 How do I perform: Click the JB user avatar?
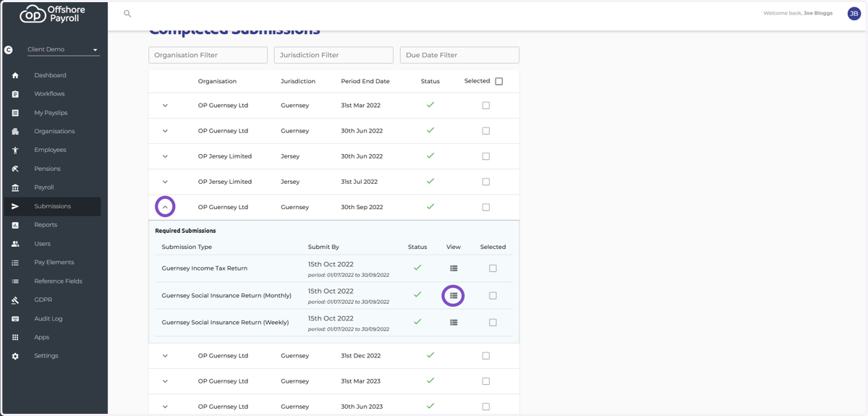point(854,14)
